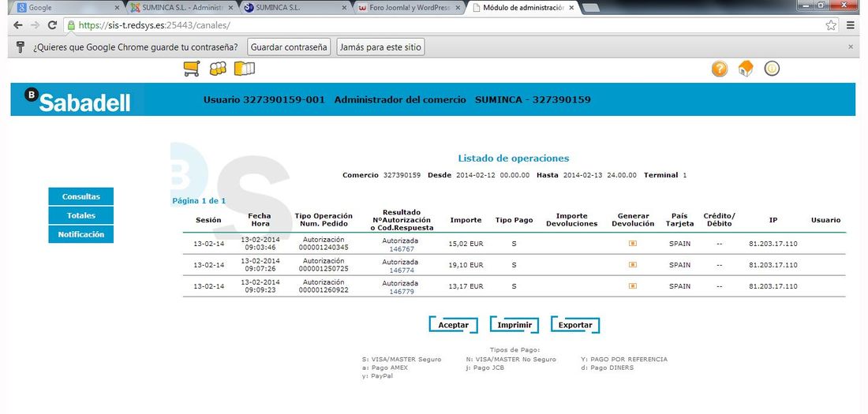Image resolution: width=868 pixels, height=414 pixels.
Task: Click the users group icon
Action: point(218,69)
